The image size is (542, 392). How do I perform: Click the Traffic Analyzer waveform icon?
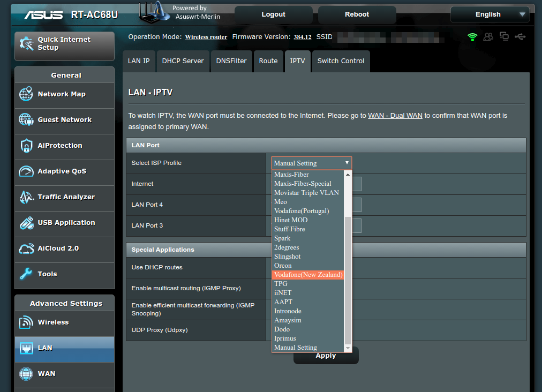(x=26, y=197)
